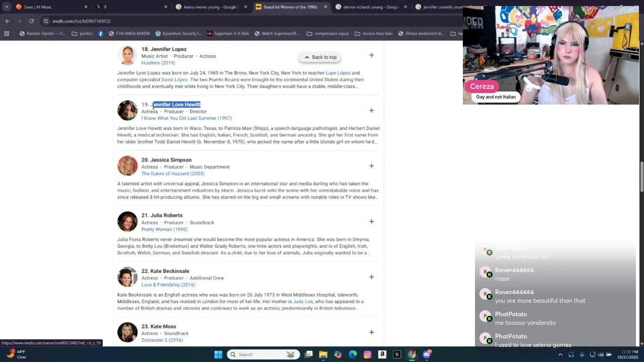Add Kate Moss using the plus icon

(371, 332)
